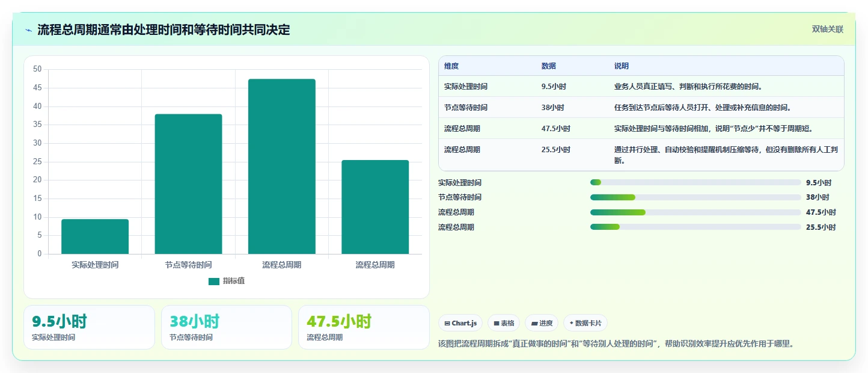Viewport: 868px width, 373px height.
Task: Open the 47.5小时 流程总周期 stat card
Action: coord(364,327)
